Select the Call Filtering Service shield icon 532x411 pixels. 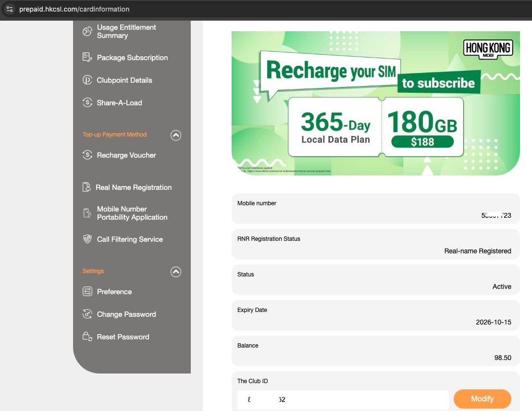(87, 239)
